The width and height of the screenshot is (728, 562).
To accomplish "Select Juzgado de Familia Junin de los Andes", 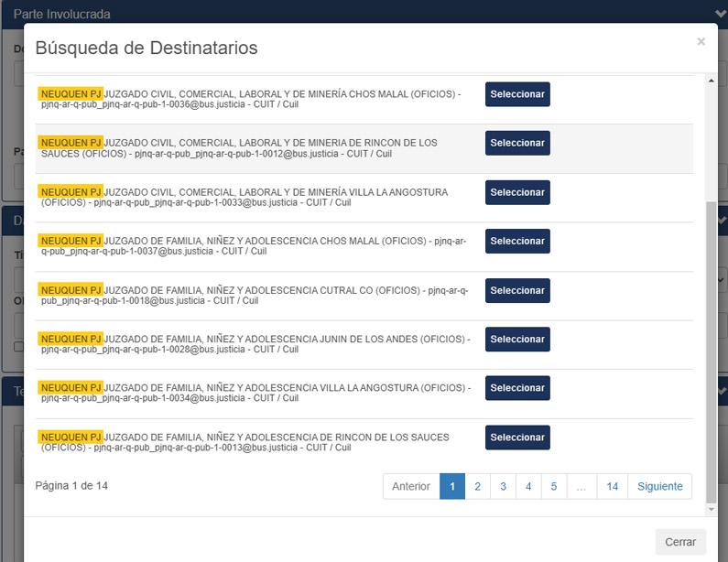I will (517, 340).
